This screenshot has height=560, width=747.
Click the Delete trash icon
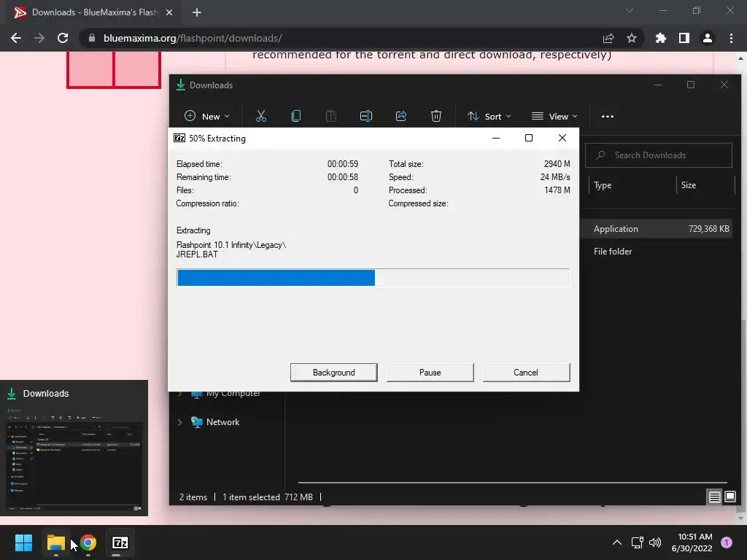pyautogui.click(x=436, y=116)
